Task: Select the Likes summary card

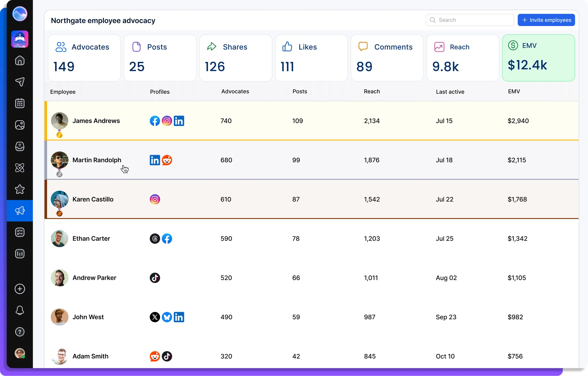Action: coord(312,58)
